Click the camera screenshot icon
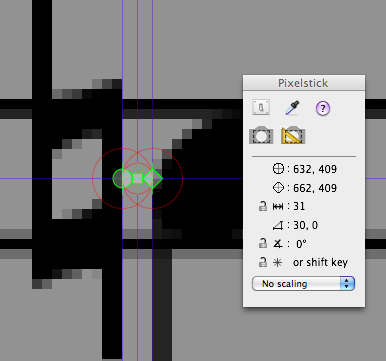The height and width of the screenshot is (361, 386). click(x=261, y=135)
